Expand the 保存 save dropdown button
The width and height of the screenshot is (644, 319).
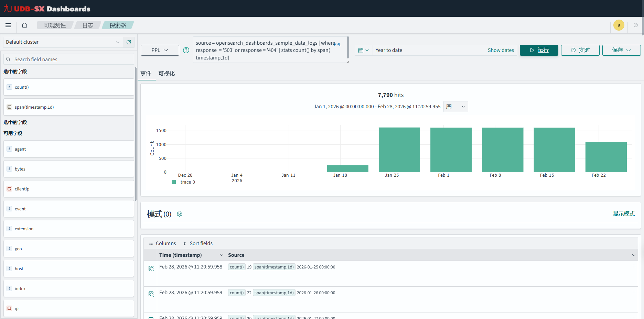[x=621, y=50]
